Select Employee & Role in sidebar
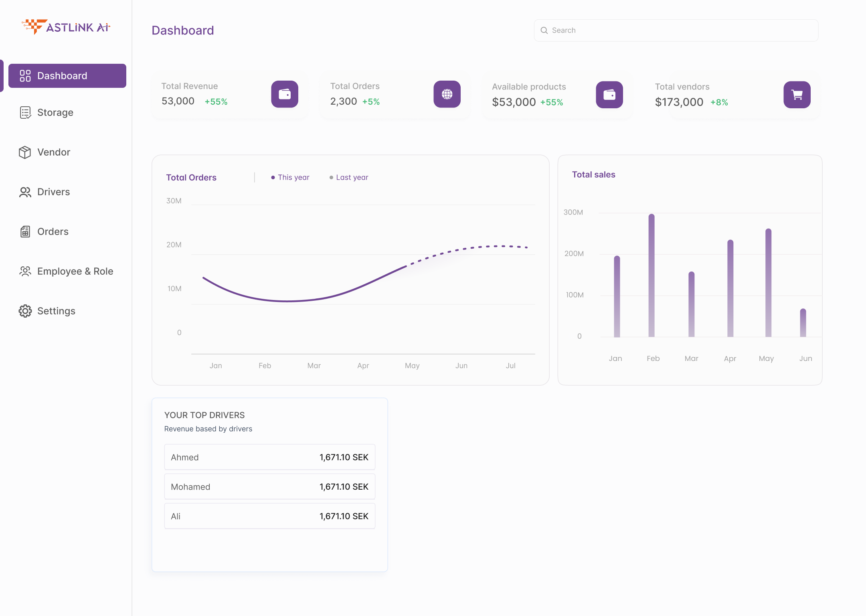The image size is (866, 616). coord(75,271)
